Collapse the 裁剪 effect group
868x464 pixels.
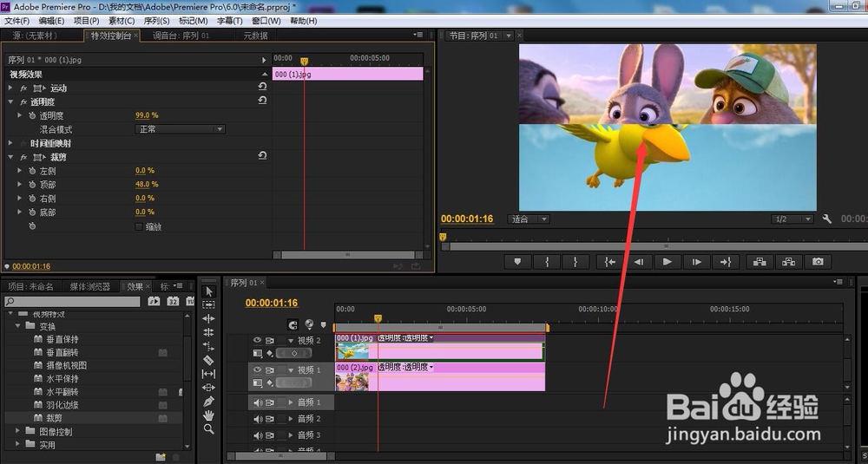click(x=10, y=157)
